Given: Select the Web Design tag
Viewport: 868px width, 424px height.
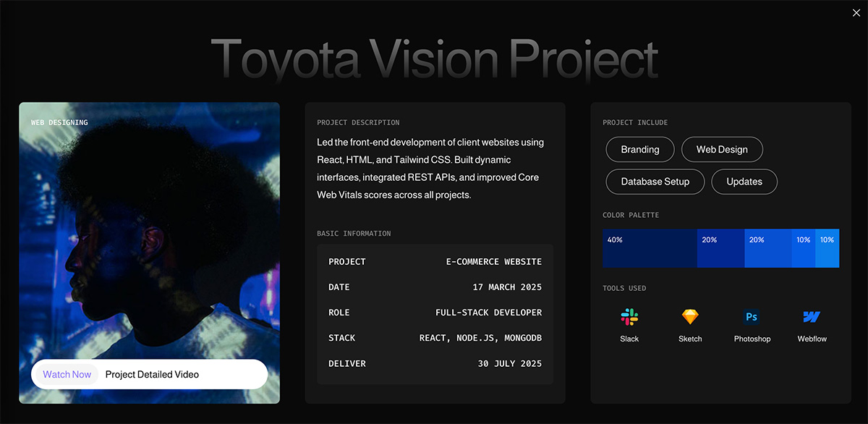Looking at the screenshot, I should 722,150.
